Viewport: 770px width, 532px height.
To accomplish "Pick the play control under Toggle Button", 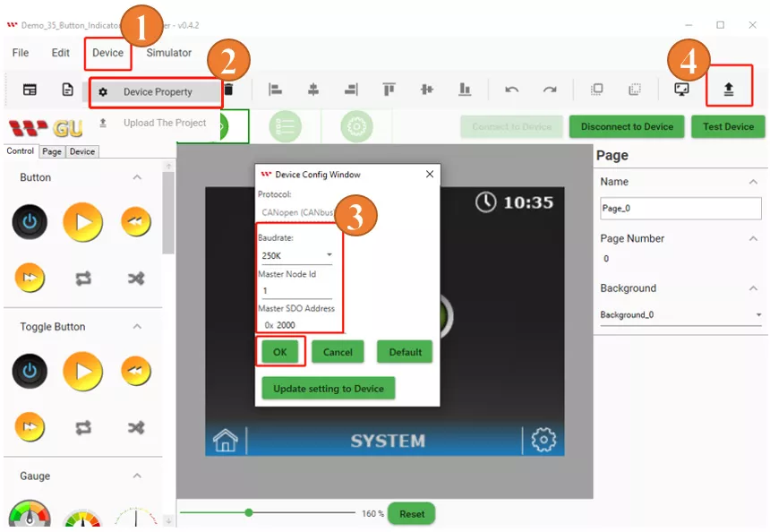I will click(x=82, y=371).
